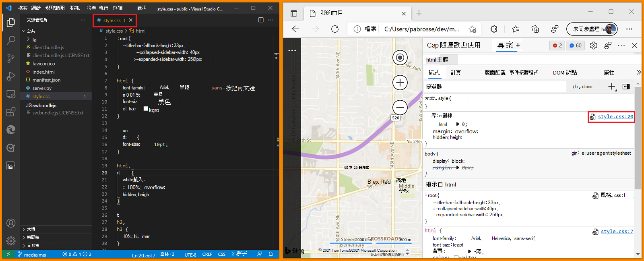Screen dimensions: 644x261
Task: Click the color swatch in DevTools html rule
Action: [456, 257]
